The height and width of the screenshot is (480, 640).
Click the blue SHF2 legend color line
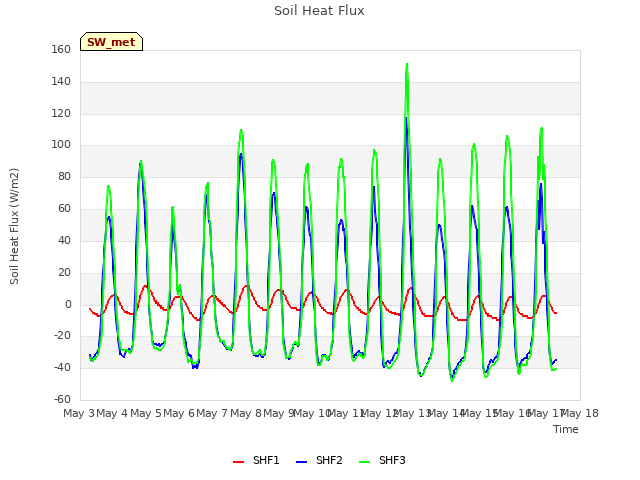(301, 462)
